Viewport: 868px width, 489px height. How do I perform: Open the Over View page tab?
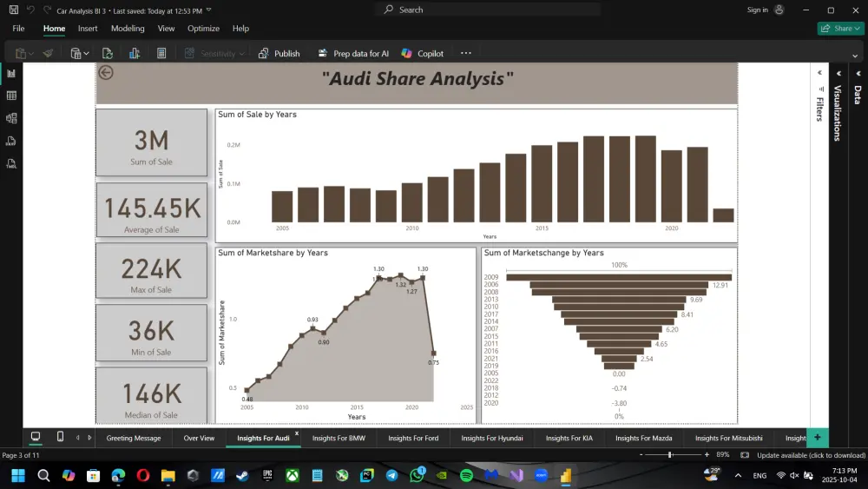(x=199, y=438)
